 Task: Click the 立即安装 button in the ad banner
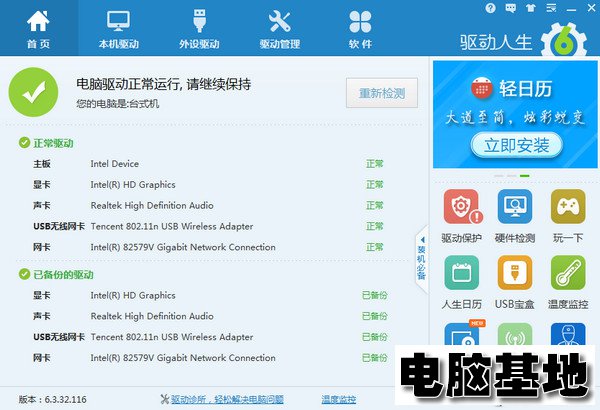click(517, 145)
